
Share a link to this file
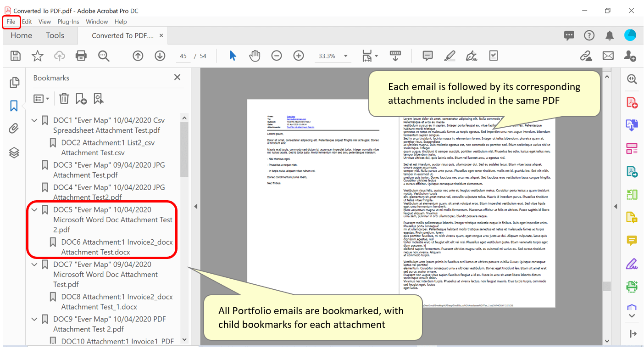[x=586, y=56]
